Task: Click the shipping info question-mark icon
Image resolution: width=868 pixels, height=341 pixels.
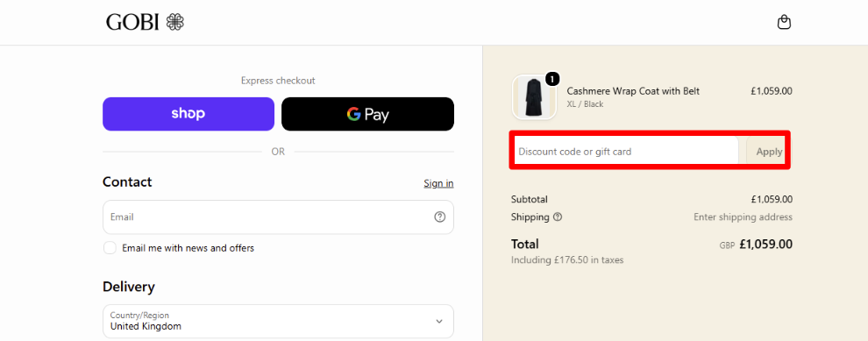Action: pyautogui.click(x=558, y=217)
